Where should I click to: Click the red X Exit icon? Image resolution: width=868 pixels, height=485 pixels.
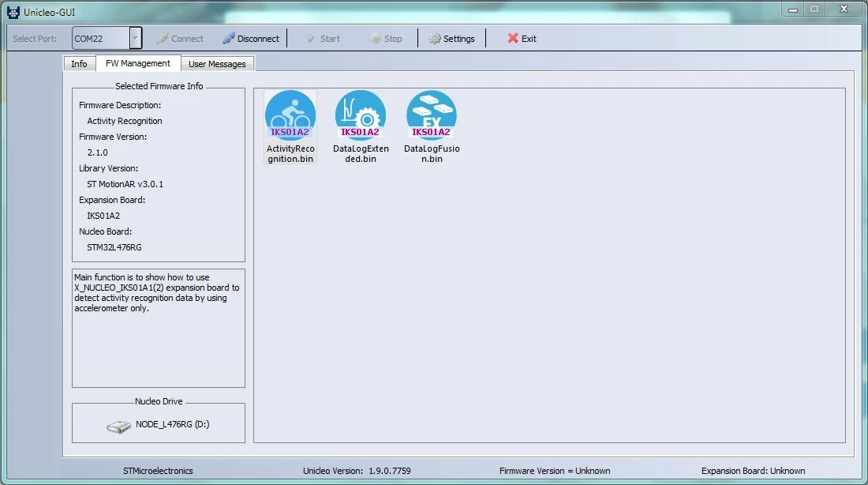(x=513, y=38)
